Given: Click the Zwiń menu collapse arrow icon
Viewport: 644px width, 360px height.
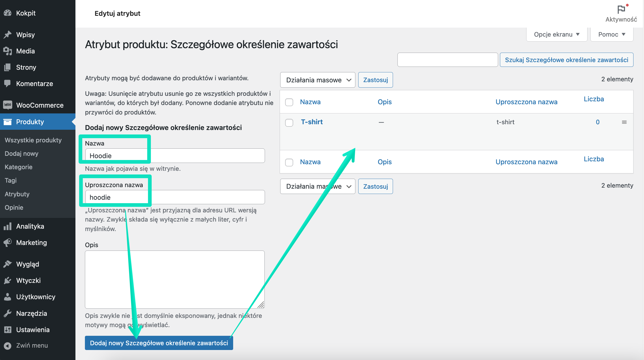Looking at the screenshot, I should (8, 346).
